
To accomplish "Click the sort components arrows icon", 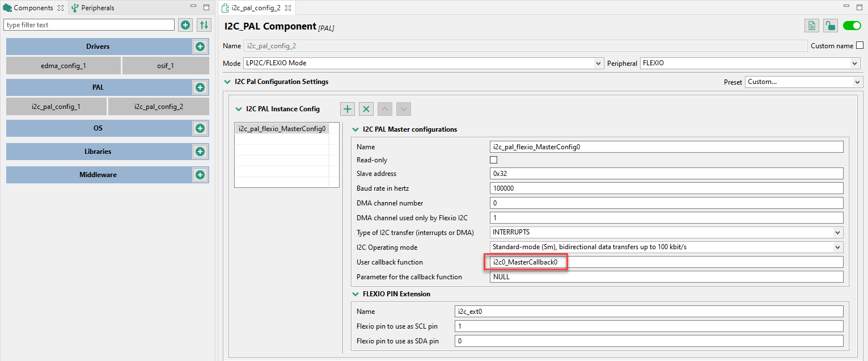I will coord(204,25).
